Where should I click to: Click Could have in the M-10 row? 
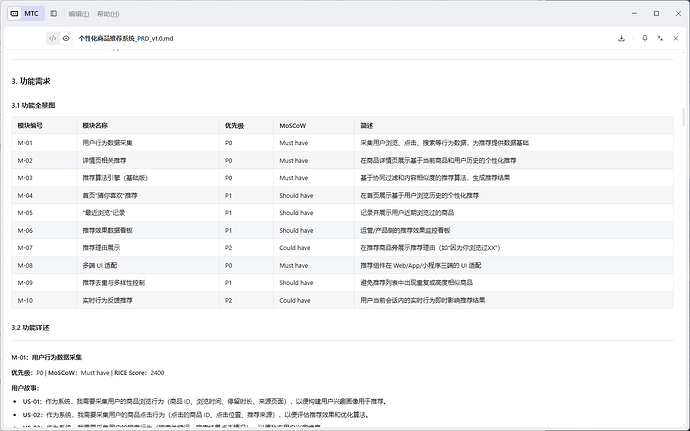coord(295,300)
